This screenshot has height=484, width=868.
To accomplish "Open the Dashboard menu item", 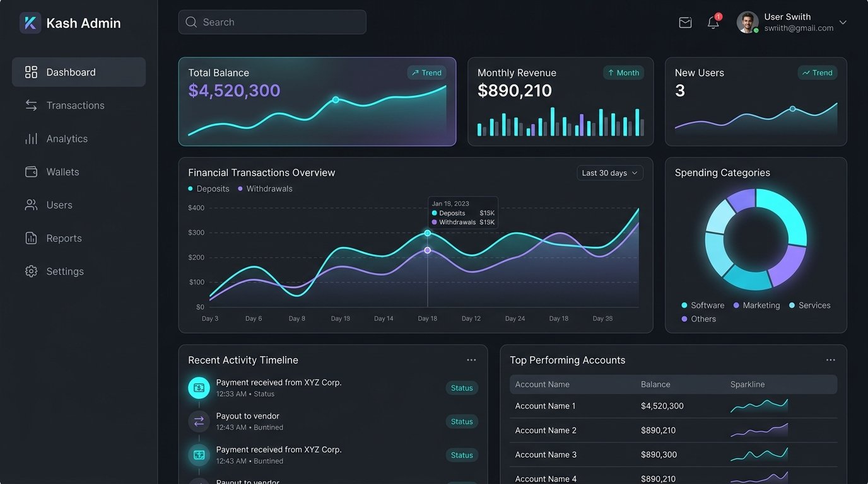I will click(79, 72).
